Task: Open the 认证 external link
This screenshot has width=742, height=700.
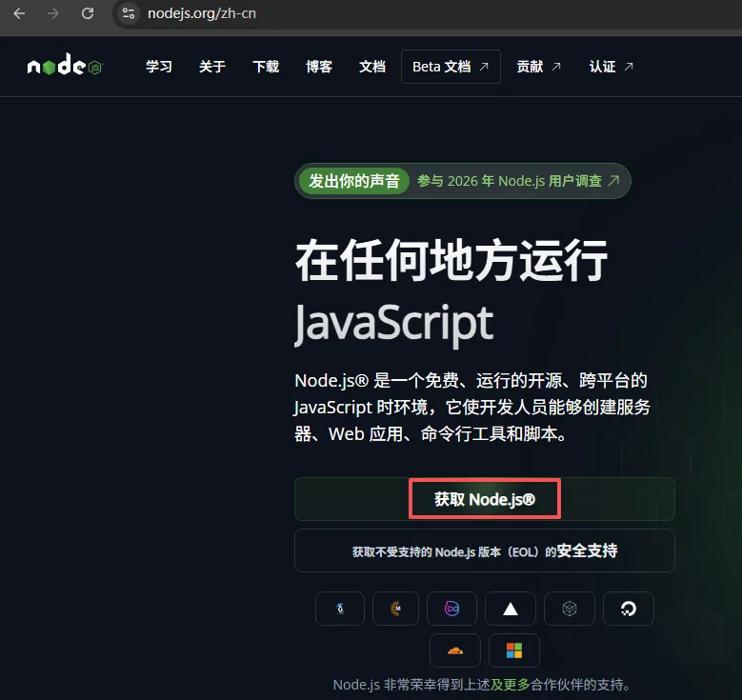Action: pyautogui.click(x=611, y=67)
